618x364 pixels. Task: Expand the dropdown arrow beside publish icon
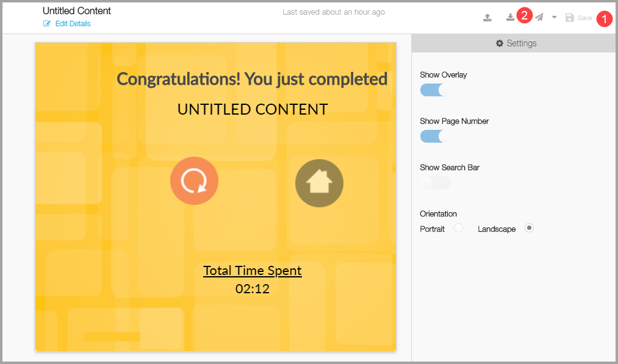tap(555, 18)
